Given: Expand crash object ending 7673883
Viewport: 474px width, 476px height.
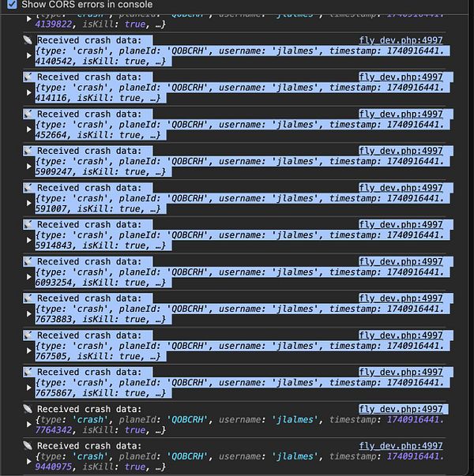Looking at the screenshot, I should coord(29,314).
